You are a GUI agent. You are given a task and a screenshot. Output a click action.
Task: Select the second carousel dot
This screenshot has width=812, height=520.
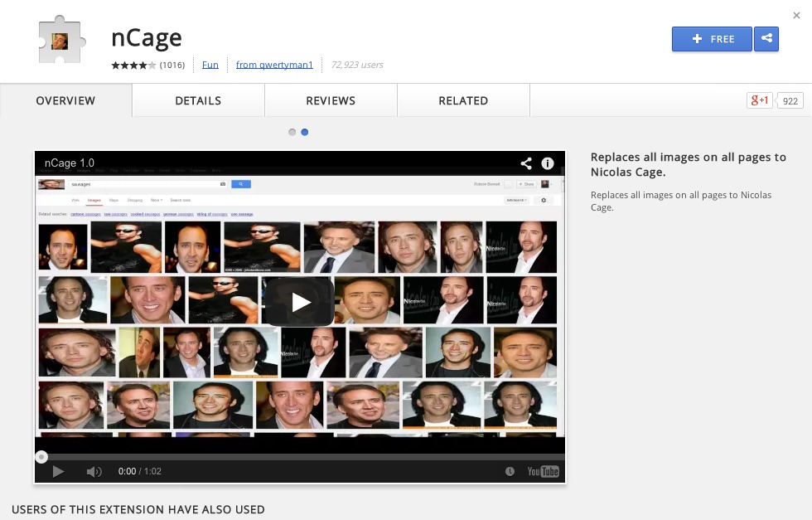(305, 132)
